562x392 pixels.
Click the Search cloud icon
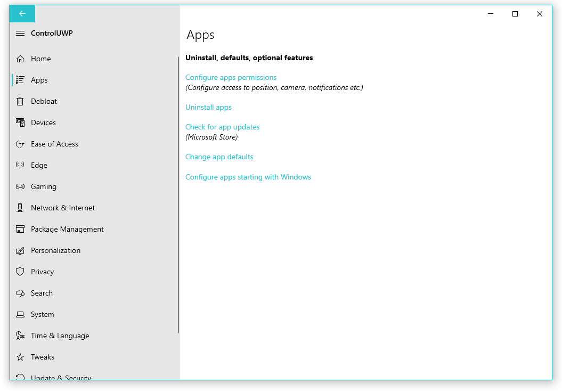(20, 293)
